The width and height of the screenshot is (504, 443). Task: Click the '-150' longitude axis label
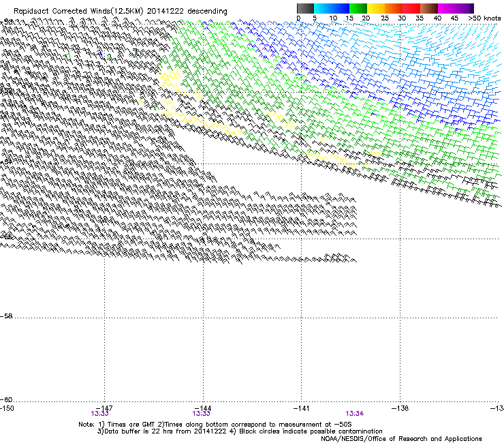click(x=7, y=408)
